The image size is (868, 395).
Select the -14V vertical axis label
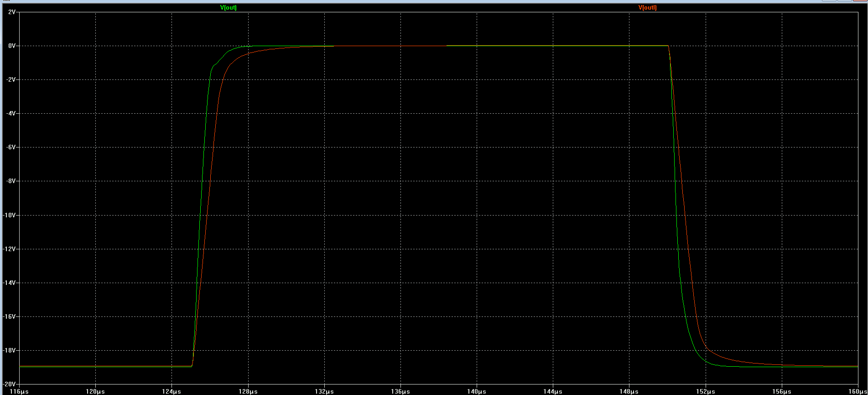10,283
